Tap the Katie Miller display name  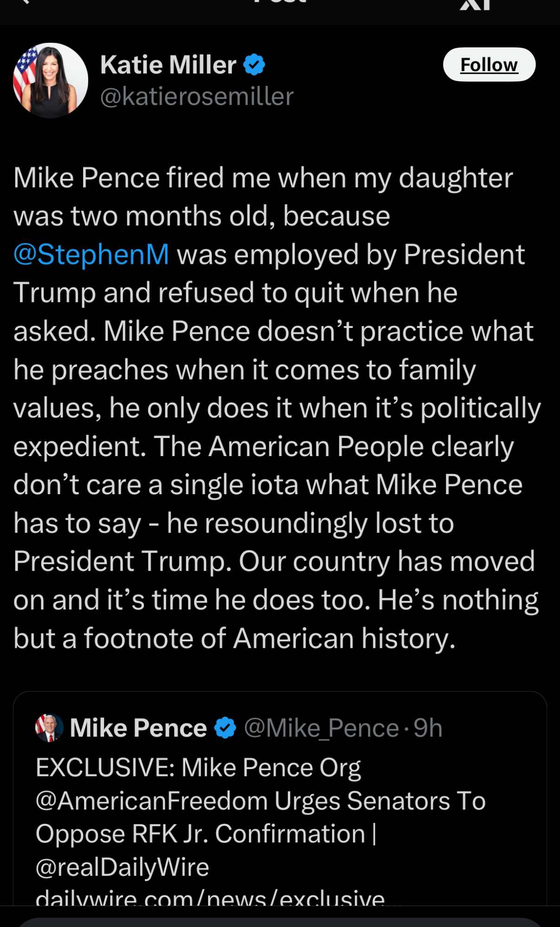tap(168, 65)
